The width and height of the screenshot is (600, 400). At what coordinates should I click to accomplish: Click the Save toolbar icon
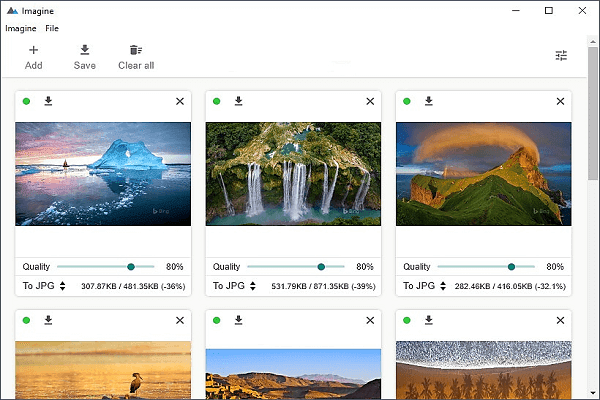(85, 50)
